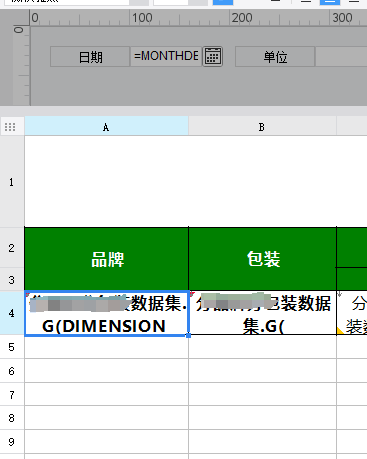Screen dimensions: 367x459
Task: Toggle the blue bold formatting button
Action: click(223, 2)
